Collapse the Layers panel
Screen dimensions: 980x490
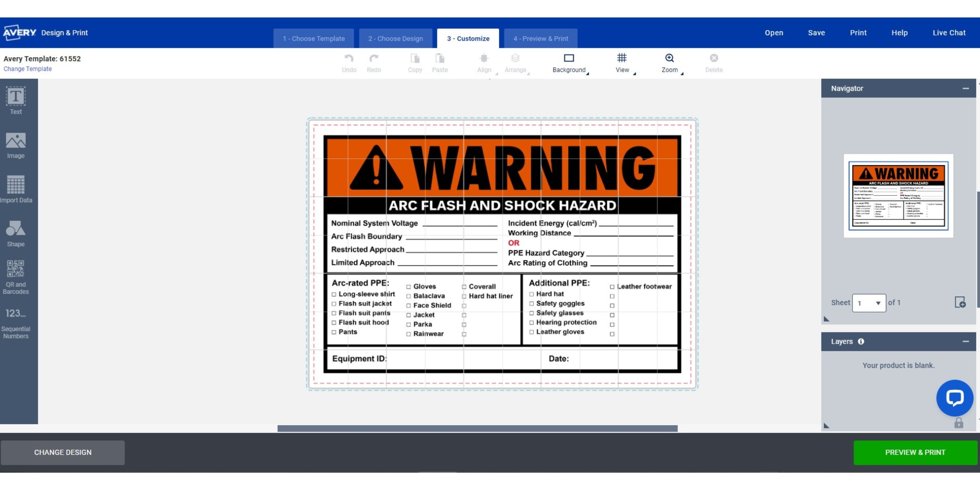[965, 342]
